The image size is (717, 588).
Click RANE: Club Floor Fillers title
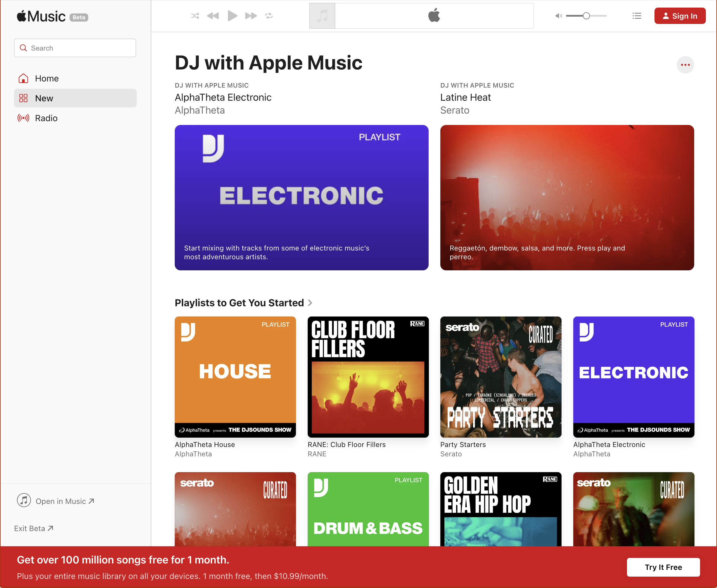[347, 445]
